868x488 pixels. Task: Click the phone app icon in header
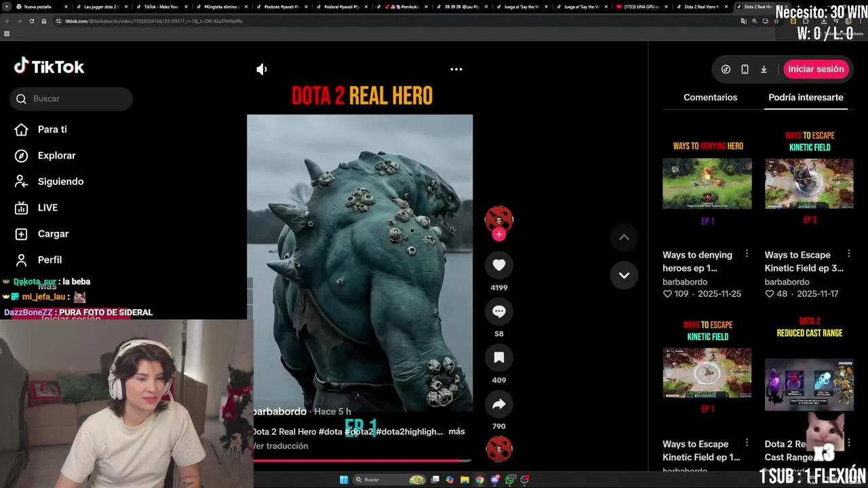coord(745,69)
